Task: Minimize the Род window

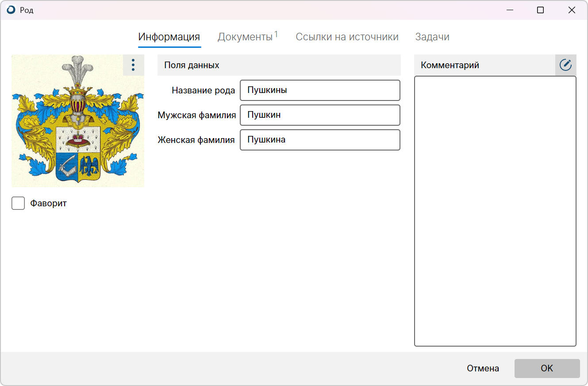Action: click(x=510, y=10)
